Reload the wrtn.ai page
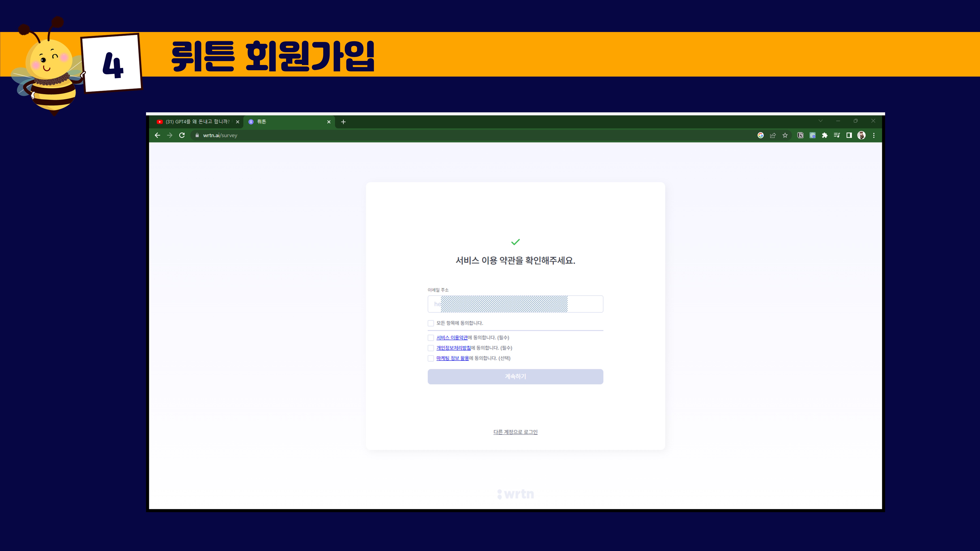The image size is (980, 551). coord(182,135)
